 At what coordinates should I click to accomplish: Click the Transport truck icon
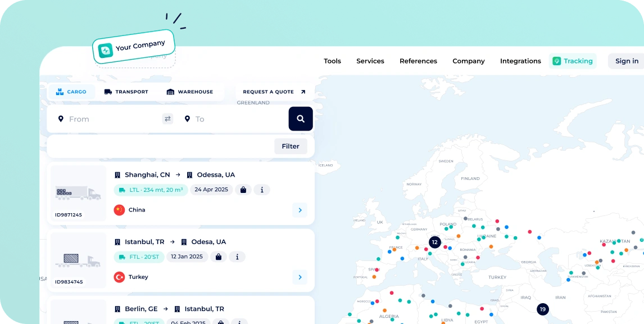[x=108, y=92]
